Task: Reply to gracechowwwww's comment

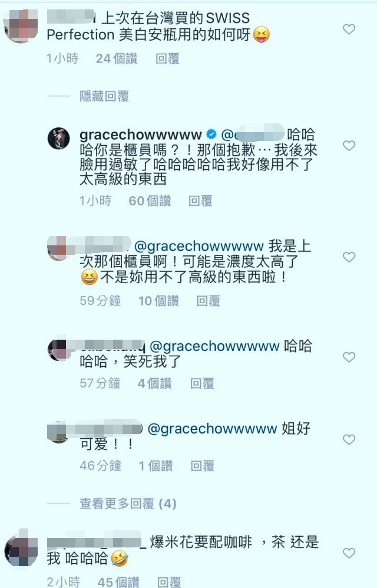Action: click(x=200, y=201)
